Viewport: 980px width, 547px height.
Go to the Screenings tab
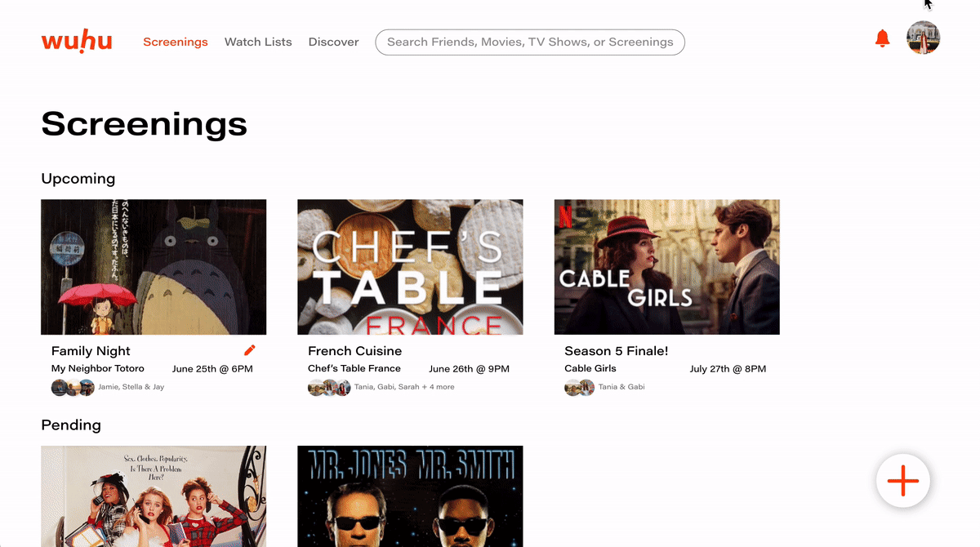(176, 42)
